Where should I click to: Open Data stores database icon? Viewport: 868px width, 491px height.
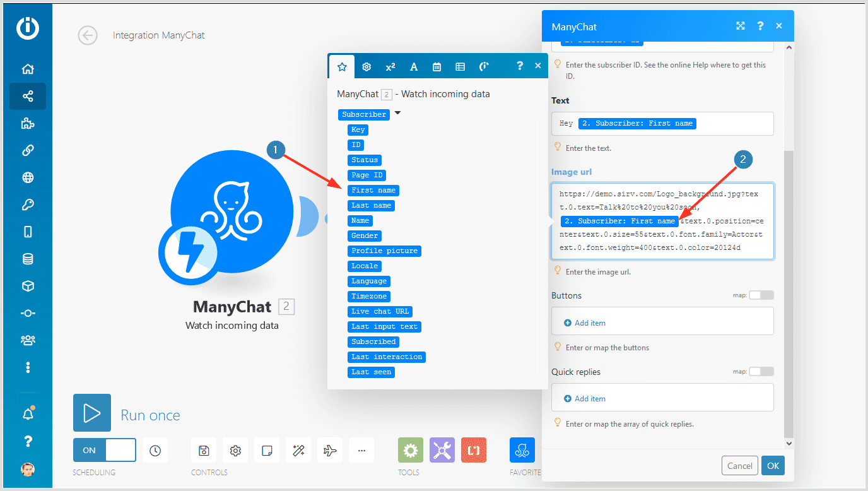28,259
